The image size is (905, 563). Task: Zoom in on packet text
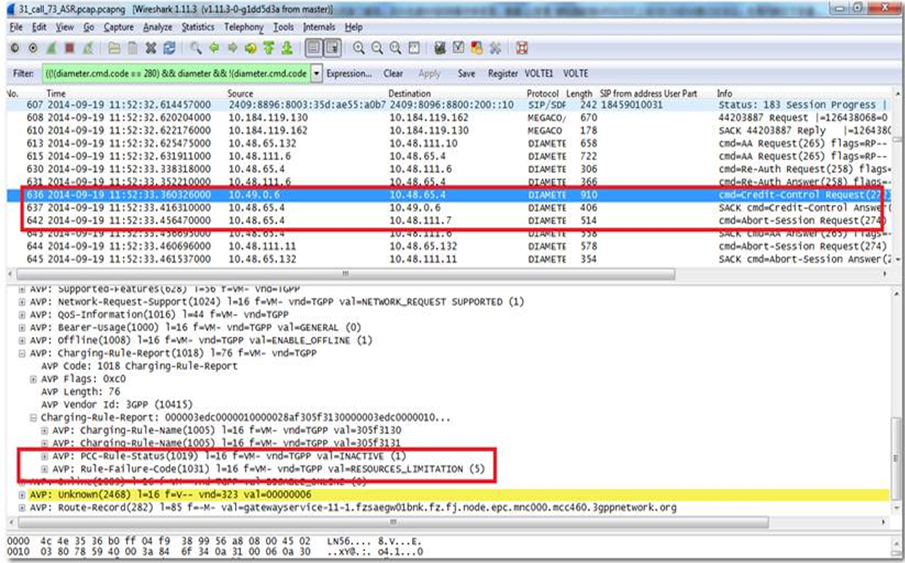point(359,49)
